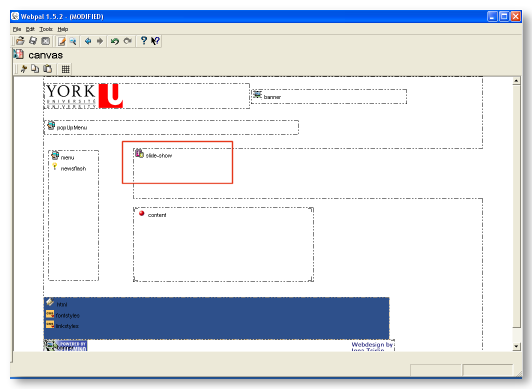Click the cut icon in canvas toolbar

(x=23, y=69)
